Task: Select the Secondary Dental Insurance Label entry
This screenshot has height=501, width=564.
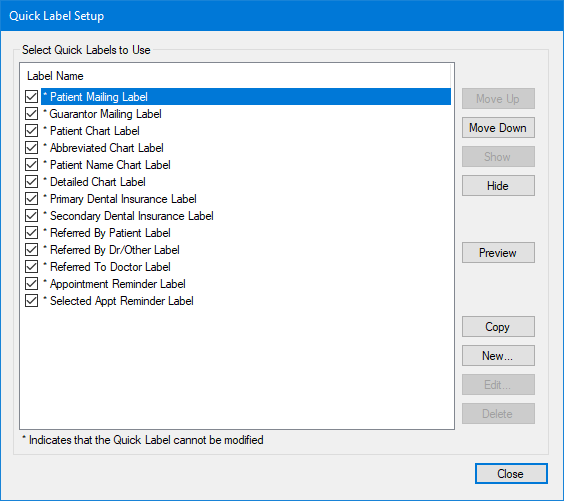Action: [128, 216]
